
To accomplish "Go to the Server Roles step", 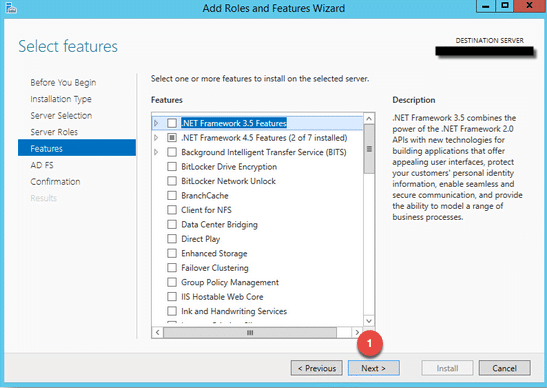I will coord(54,132).
